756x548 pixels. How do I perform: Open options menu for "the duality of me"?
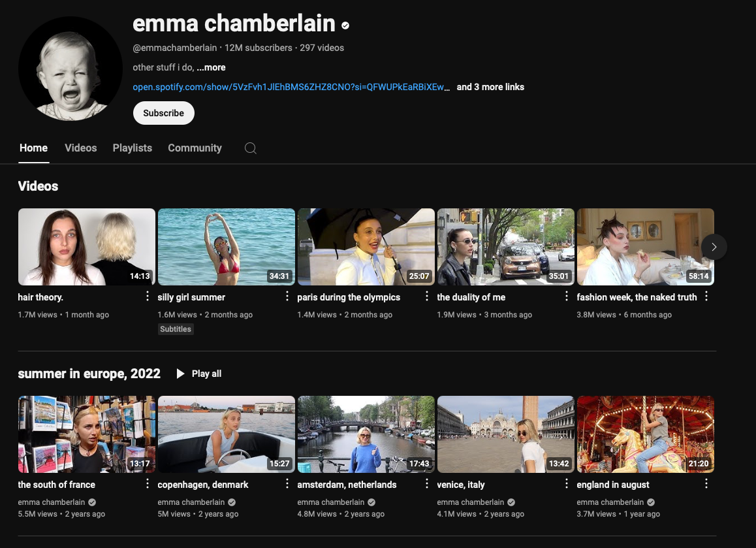(x=566, y=297)
